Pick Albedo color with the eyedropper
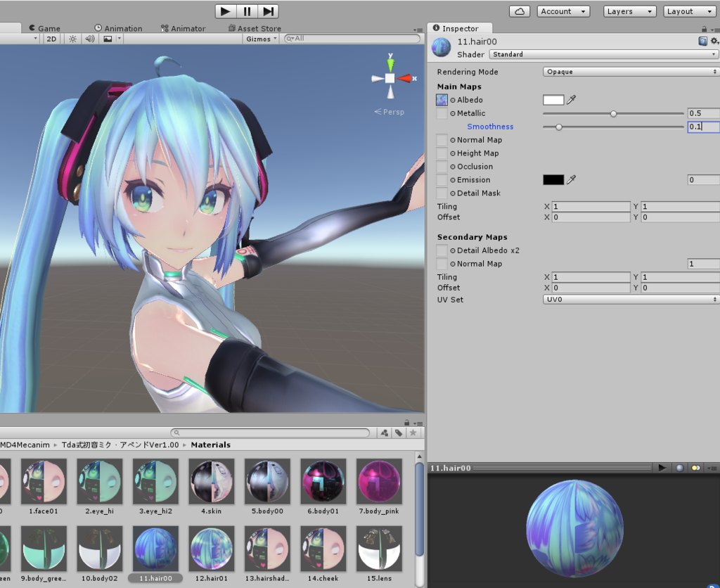This screenshot has height=588, width=720. pyautogui.click(x=571, y=100)
